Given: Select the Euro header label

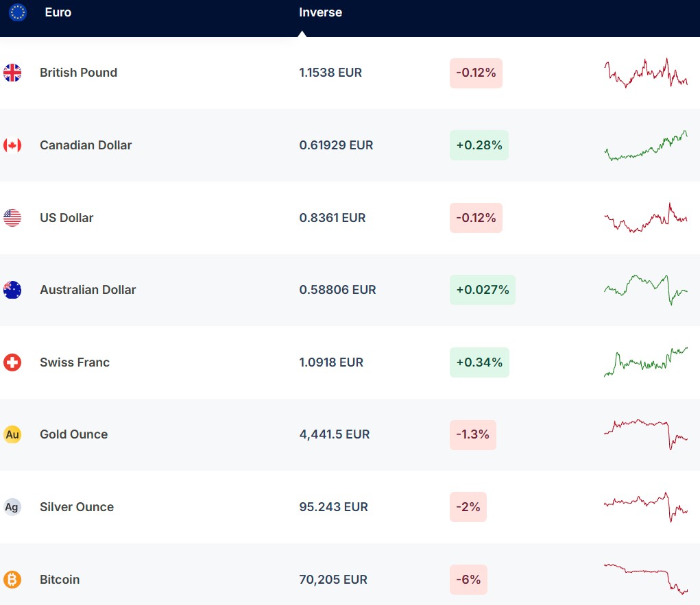Looking at the screenshot, I should tap(58, 12).
